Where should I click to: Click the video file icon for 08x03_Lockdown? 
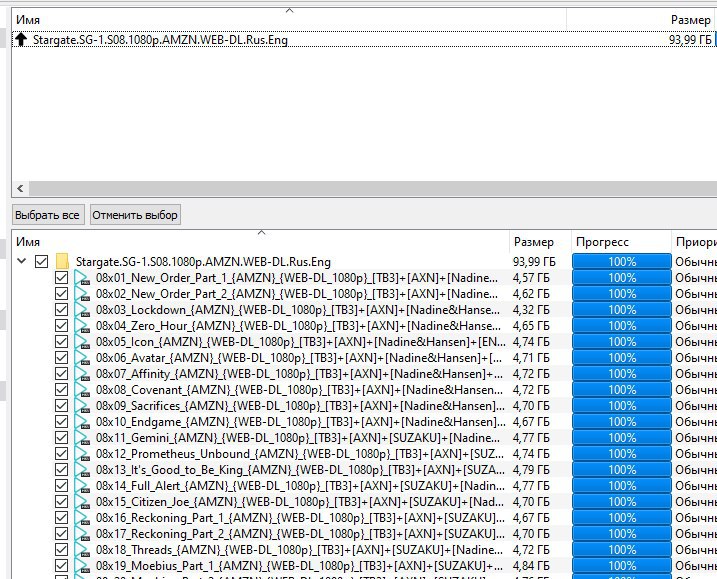(82, 310)
